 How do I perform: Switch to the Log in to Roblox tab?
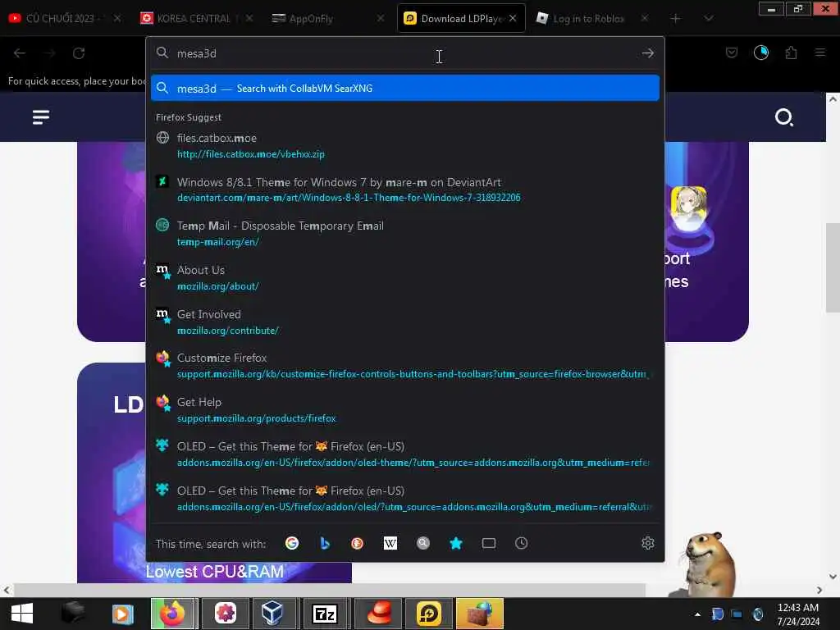coord(592,18)
